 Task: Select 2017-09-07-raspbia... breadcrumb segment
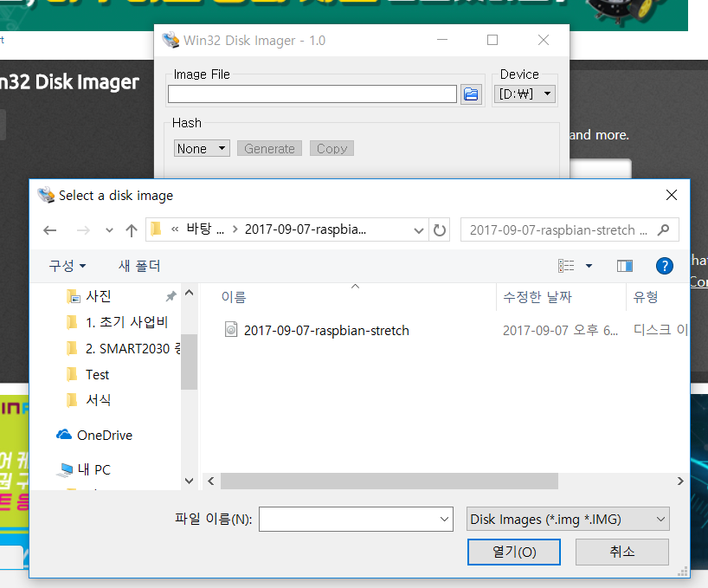306,229
